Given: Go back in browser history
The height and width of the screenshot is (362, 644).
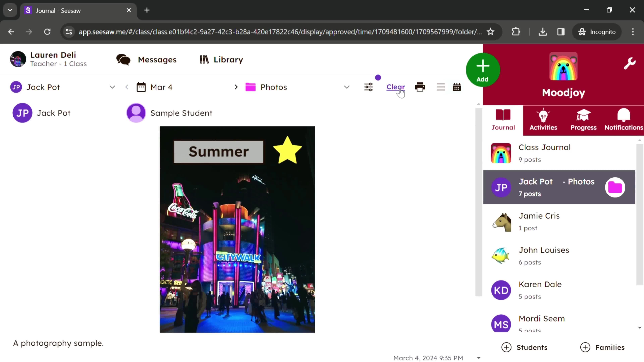Looking at the screenshot, I should tap(11, 32).
